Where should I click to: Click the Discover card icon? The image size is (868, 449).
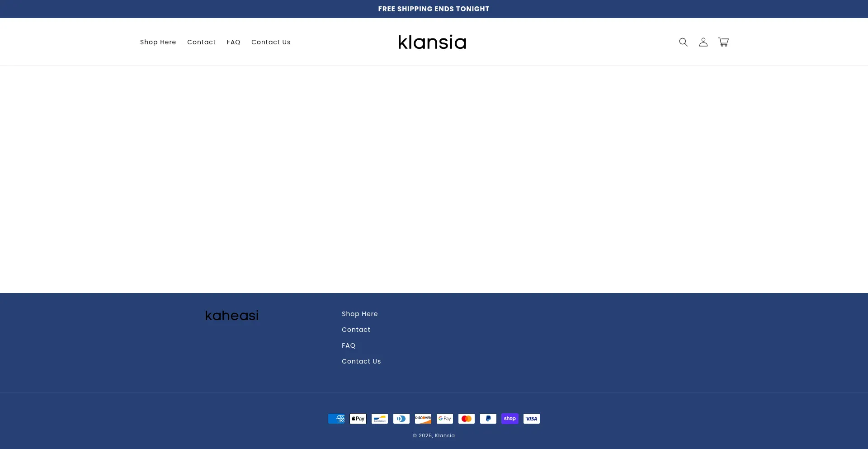click(423, 419)
